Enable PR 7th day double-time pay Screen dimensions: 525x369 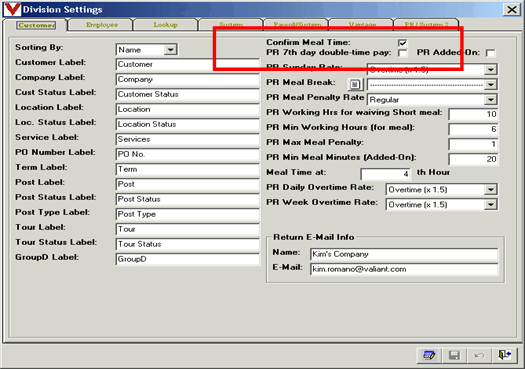(402, 53)
